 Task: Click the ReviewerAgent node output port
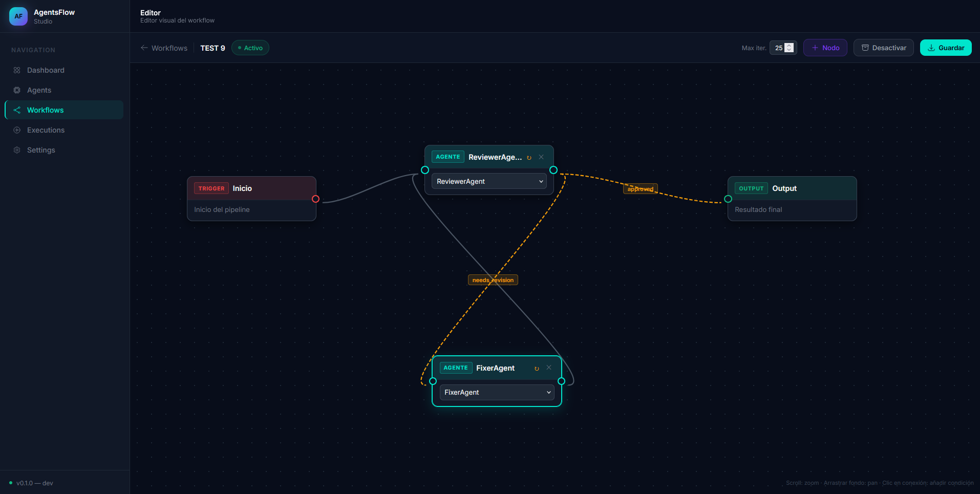click(553, 170)
